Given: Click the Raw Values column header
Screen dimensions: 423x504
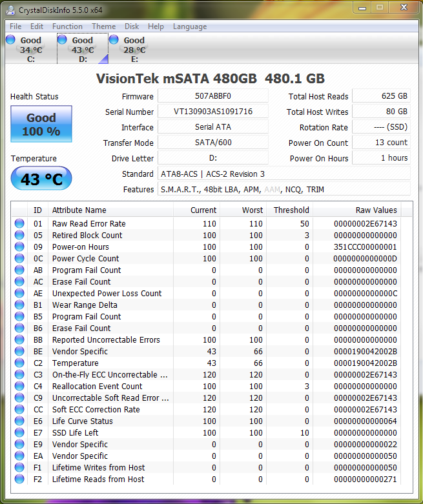Looking at the screenshot, I should point(375,210).
